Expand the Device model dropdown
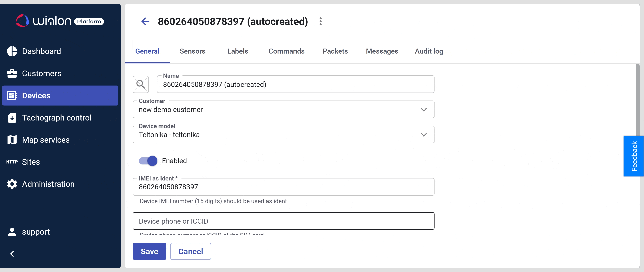 point(423,135)
